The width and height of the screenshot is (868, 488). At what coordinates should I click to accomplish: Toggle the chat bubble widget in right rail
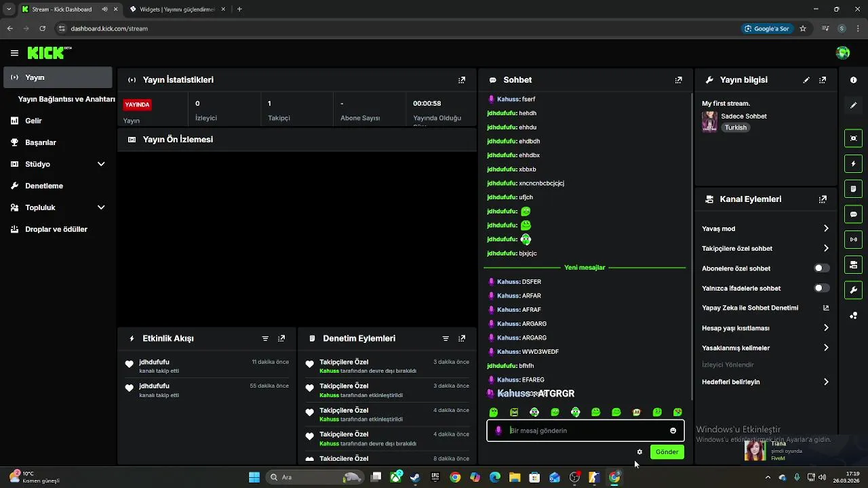tap(853, 214)
